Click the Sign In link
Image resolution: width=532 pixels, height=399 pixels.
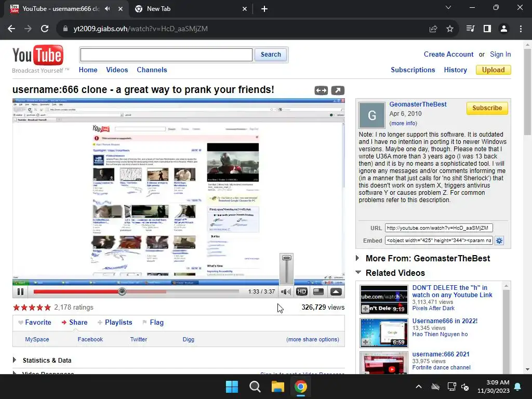500,54
